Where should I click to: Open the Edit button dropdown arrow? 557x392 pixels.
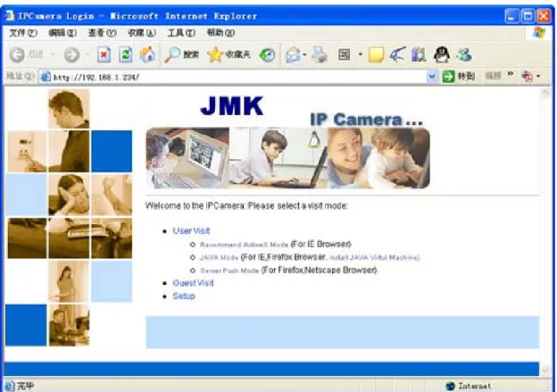pyautogui.click(x=361, y=54)
